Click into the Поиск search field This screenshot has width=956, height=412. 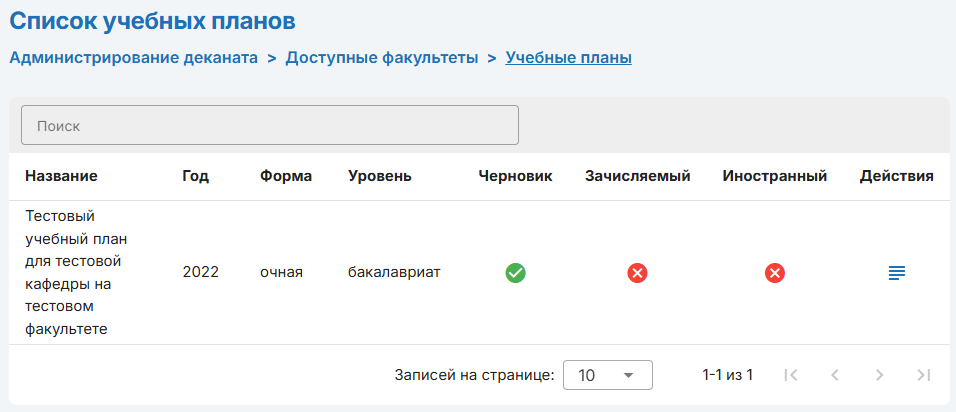[270, 126]
